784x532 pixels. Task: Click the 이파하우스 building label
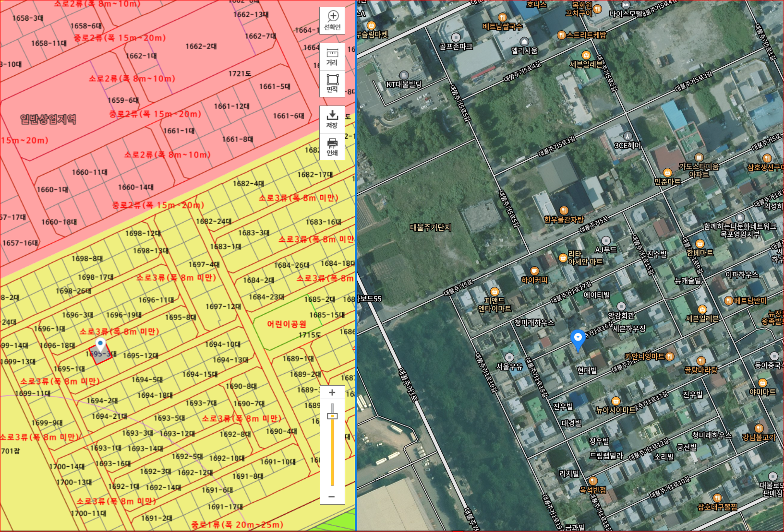point(742,275)
